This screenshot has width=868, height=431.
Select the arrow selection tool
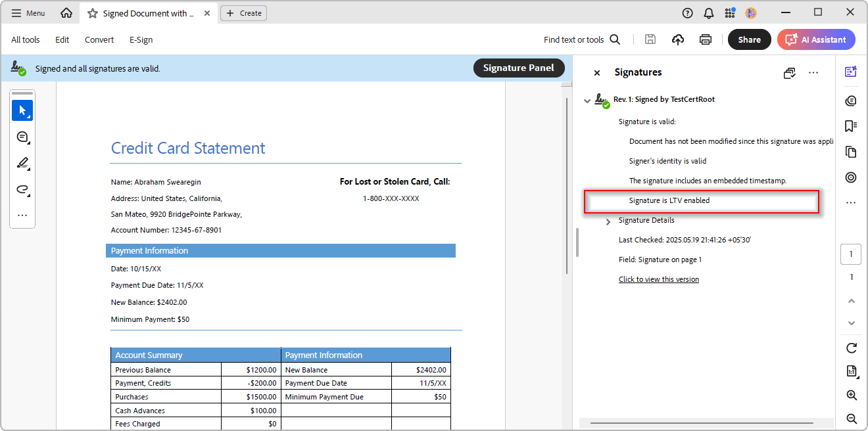22,110
